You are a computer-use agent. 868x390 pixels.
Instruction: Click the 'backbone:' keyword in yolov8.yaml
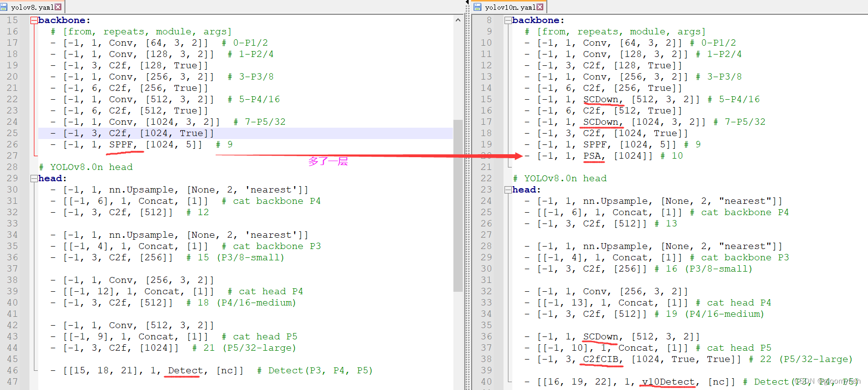pos(64,20)
